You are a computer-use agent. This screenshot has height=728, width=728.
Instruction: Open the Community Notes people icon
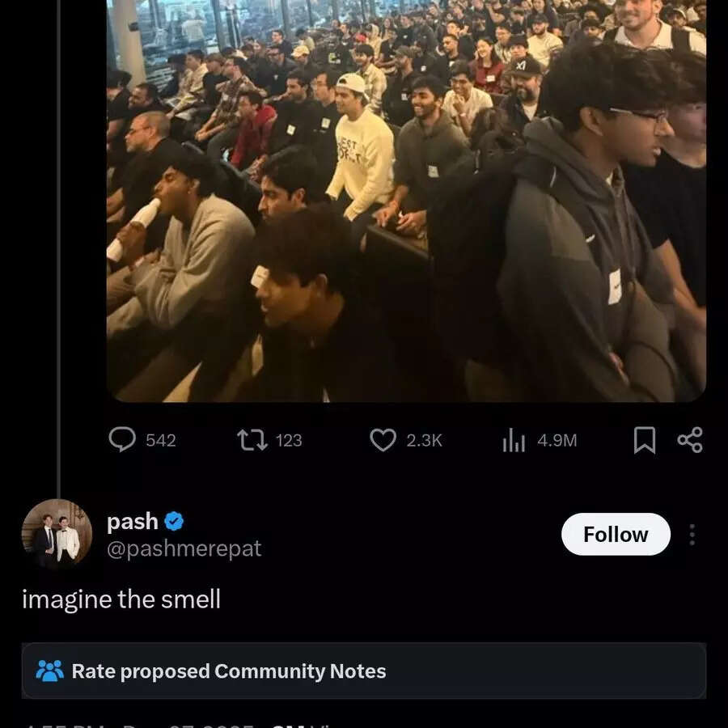pos(49,671)
